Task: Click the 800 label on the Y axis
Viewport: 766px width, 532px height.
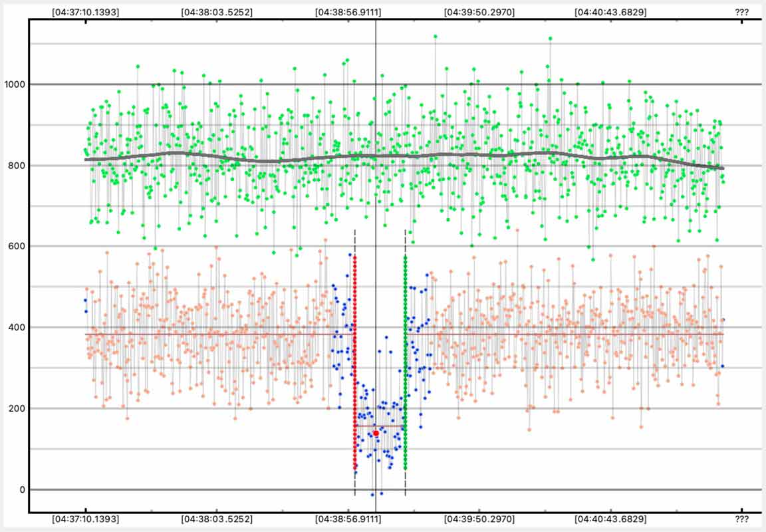Action: click(x=17, y=166)
